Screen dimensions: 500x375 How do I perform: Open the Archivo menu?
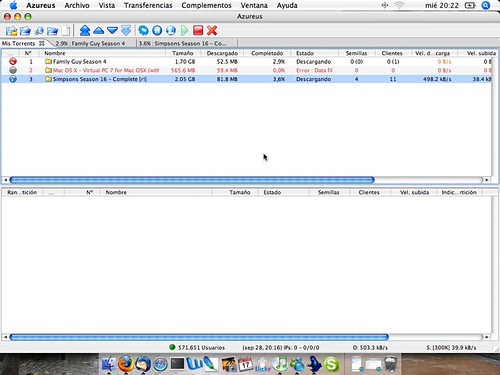tap(77, 5)
